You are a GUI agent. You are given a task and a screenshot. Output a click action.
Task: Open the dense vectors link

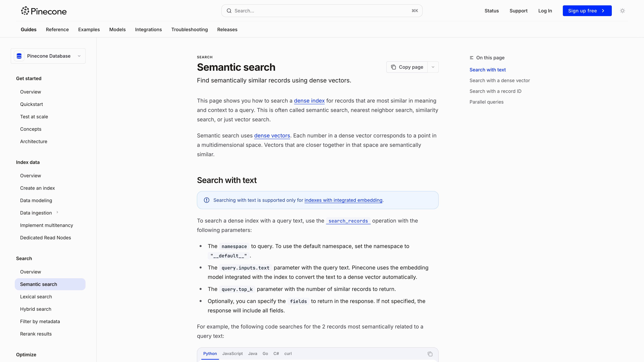point(272,135)
